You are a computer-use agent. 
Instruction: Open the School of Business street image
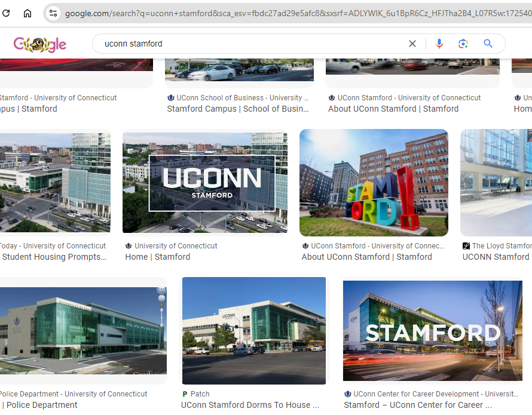(239, 70)
